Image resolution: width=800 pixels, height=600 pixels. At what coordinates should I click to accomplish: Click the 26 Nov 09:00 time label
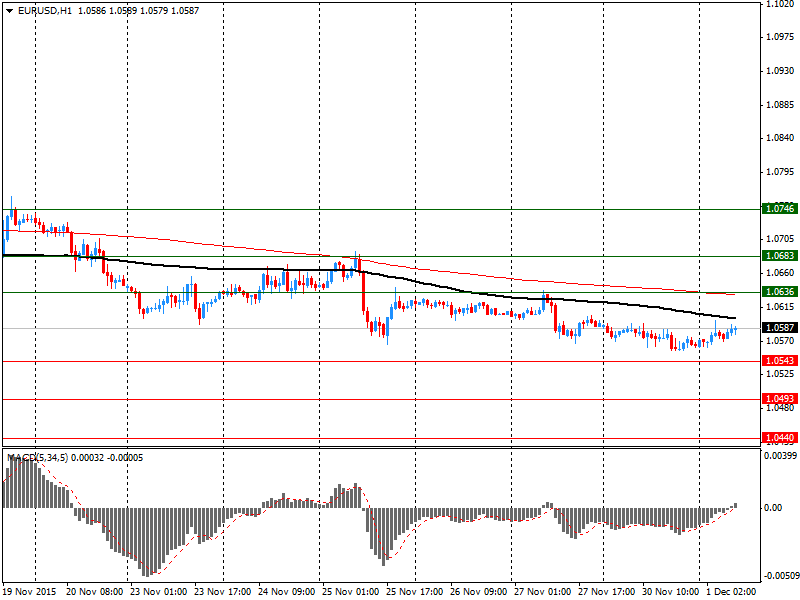tap(479, 592)
